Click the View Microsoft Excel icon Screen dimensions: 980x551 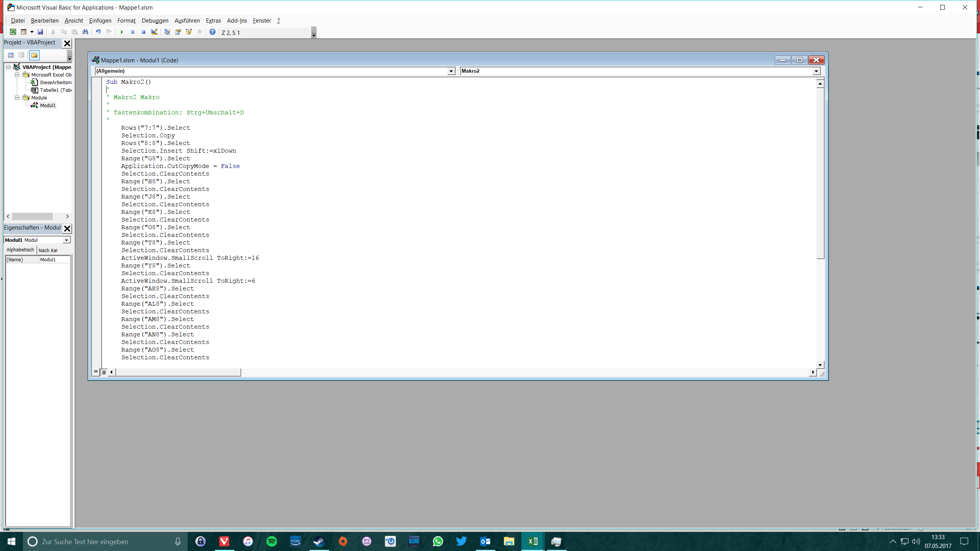pyautogui.click(x=13, y=32)
